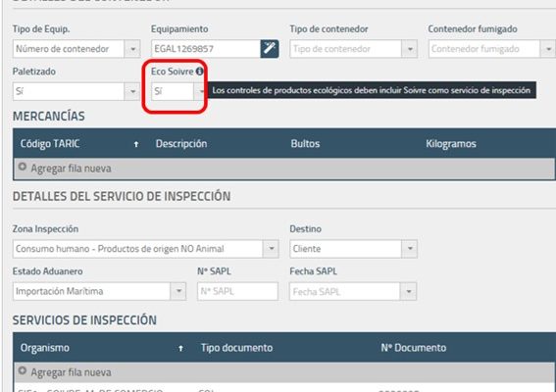
Task: Click the Equipamiento field with EGAL1269857
Action: click(x=206, y=49)
